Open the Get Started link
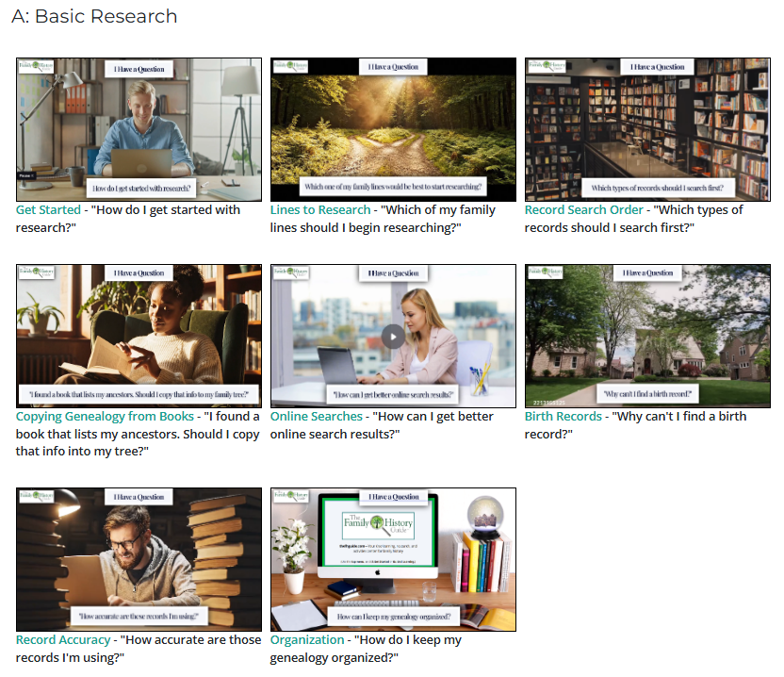This screenshot has height=677, width=784. [48, 210]
